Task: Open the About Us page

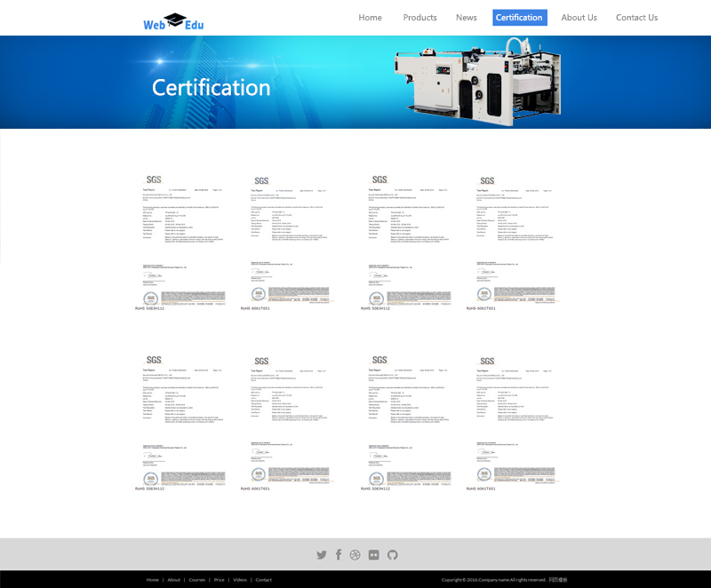Action: click(x=579, y=18)
